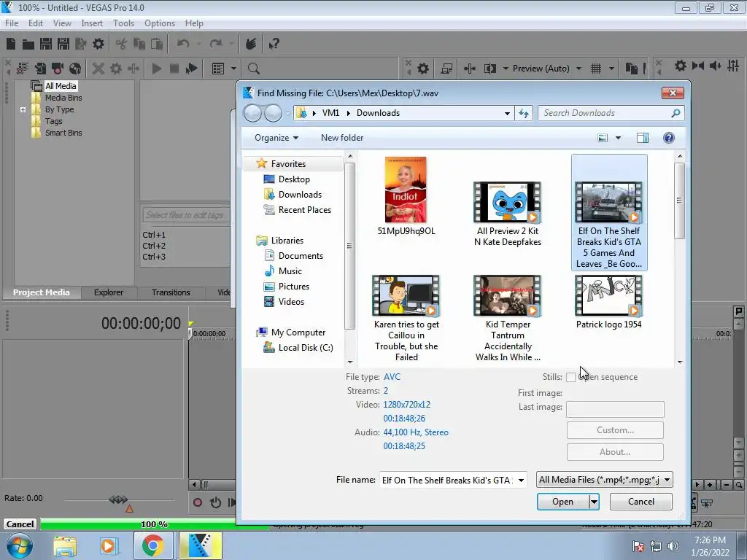Open the Project Media views dropdown arrow
The image size is (747, 560).
click(233, 69)
